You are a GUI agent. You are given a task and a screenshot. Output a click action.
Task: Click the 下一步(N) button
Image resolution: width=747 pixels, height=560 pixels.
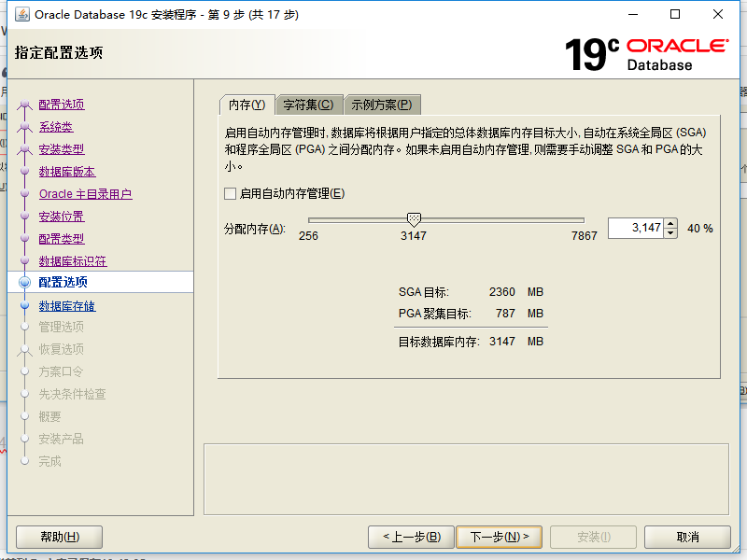498,537
